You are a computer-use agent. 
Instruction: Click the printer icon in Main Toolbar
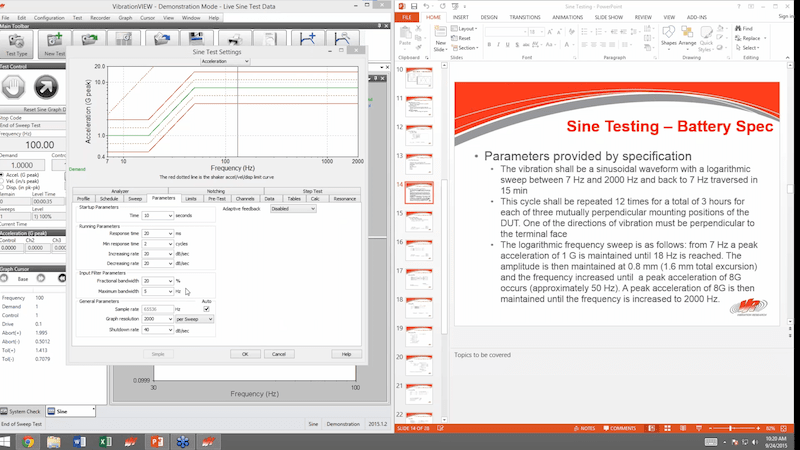234,39
